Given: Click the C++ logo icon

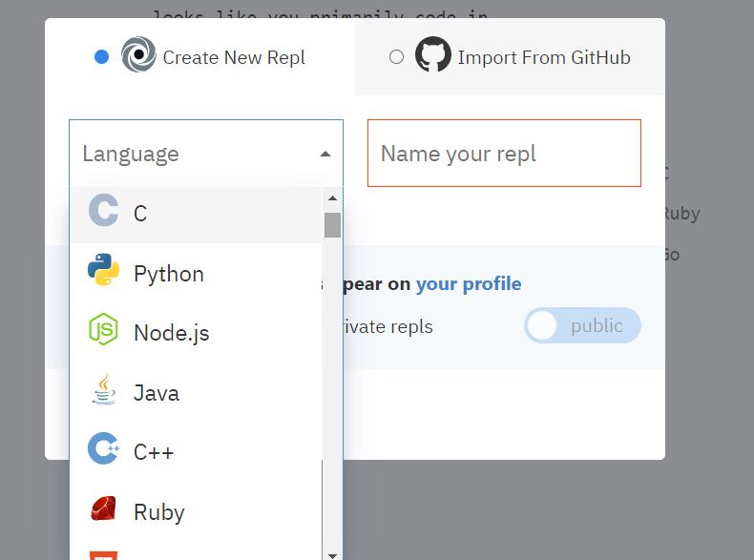Looking at the screenshot, I should 103,448.
